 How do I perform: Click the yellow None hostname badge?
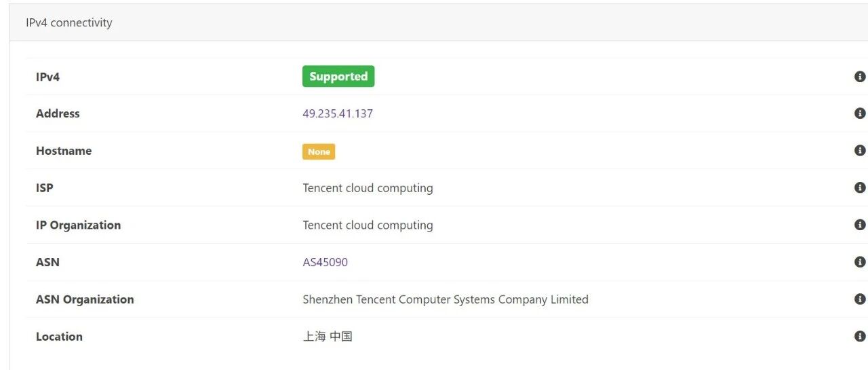(319, 151)
